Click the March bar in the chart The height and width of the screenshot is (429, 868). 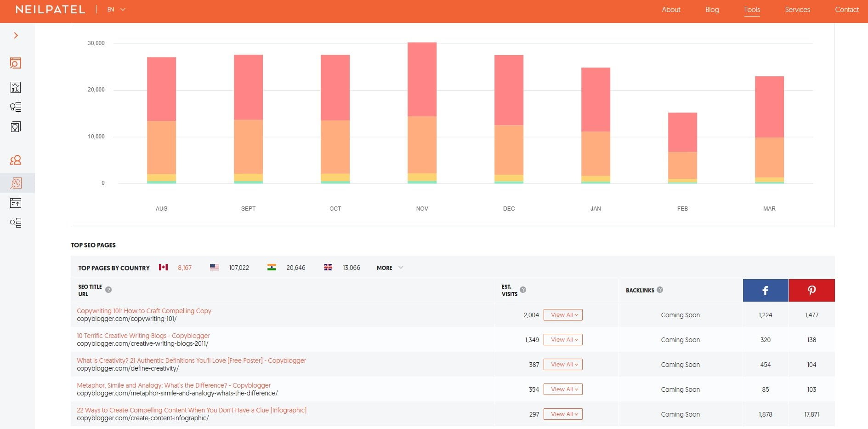pos(769,130)
